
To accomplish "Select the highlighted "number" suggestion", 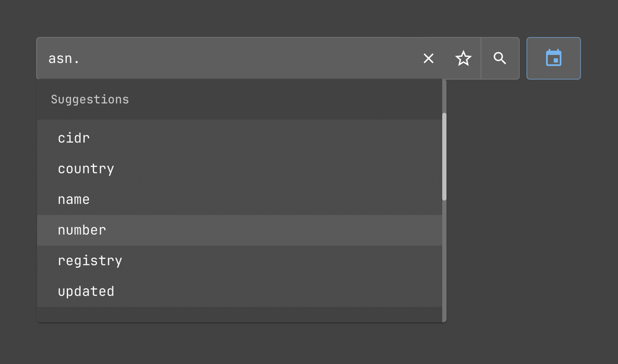I will click(82, 230).
